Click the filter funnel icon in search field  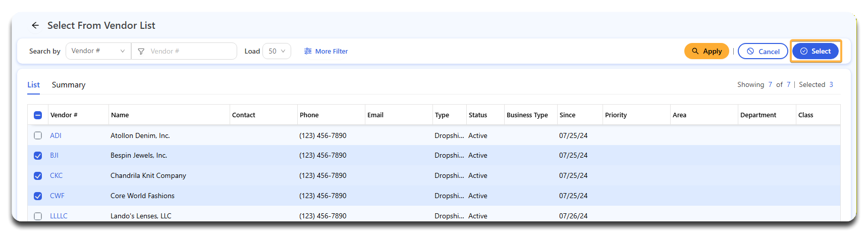[141, 52]
